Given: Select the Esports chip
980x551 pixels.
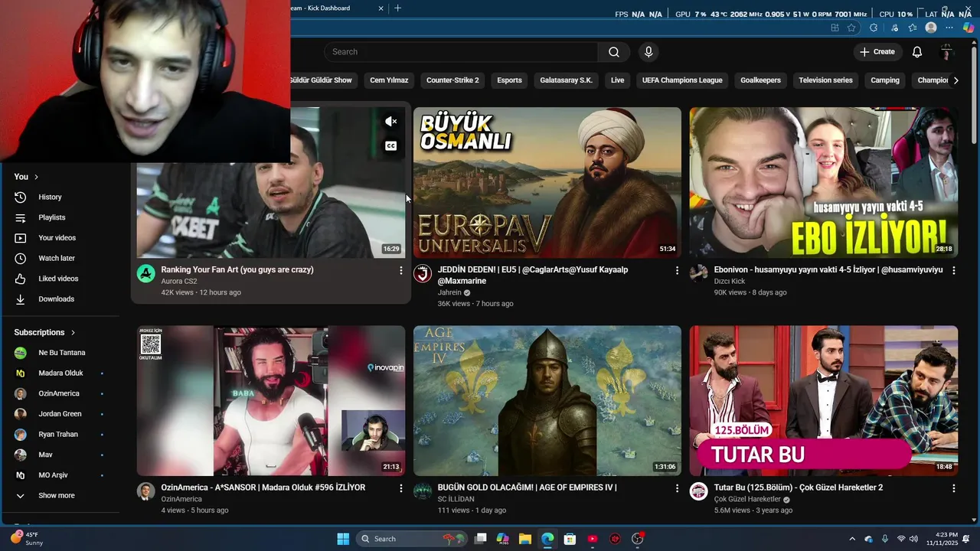Looking at the screenshot, I should coord(509,80).
